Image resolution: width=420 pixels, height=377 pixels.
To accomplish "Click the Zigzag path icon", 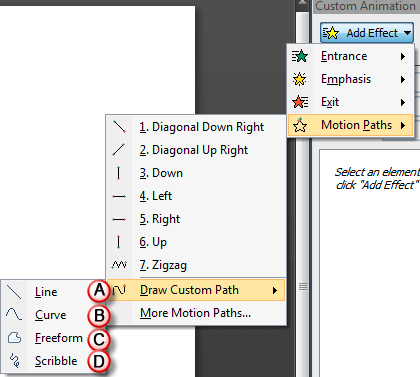I will tap(119, 265).
